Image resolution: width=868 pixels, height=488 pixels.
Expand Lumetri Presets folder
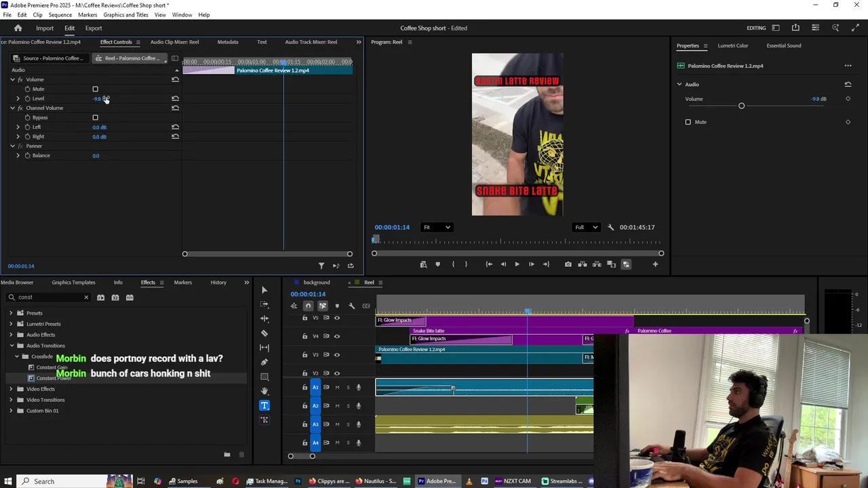point(11,324)
